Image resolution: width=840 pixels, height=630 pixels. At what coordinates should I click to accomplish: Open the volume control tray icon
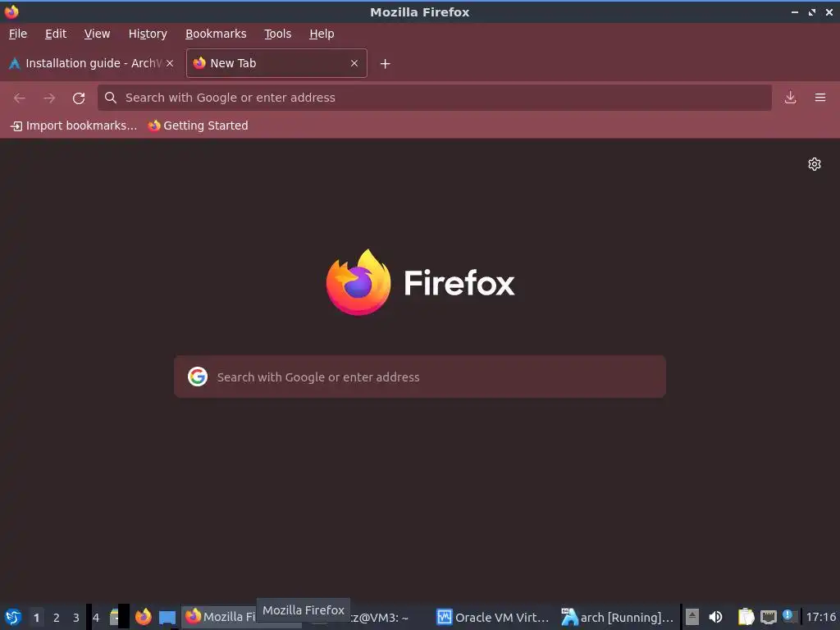click(715, 617)
